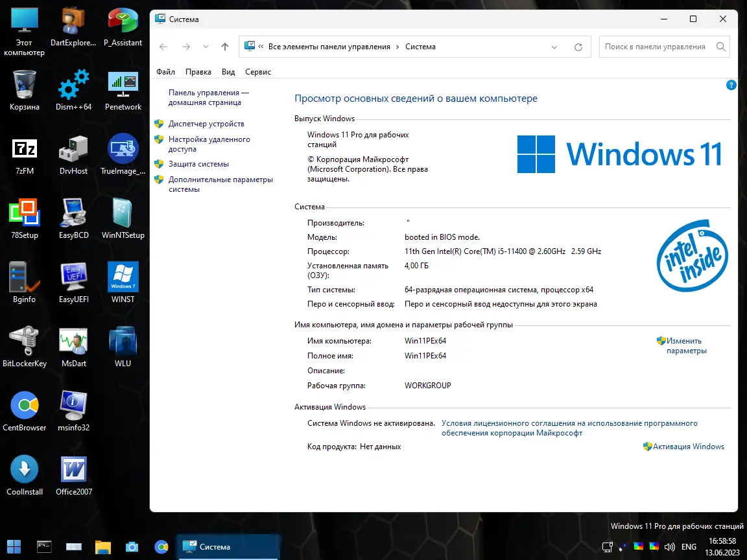Expand the hidden breadcrumb path chevrons

pyautogui.click(x=261, y=47)
